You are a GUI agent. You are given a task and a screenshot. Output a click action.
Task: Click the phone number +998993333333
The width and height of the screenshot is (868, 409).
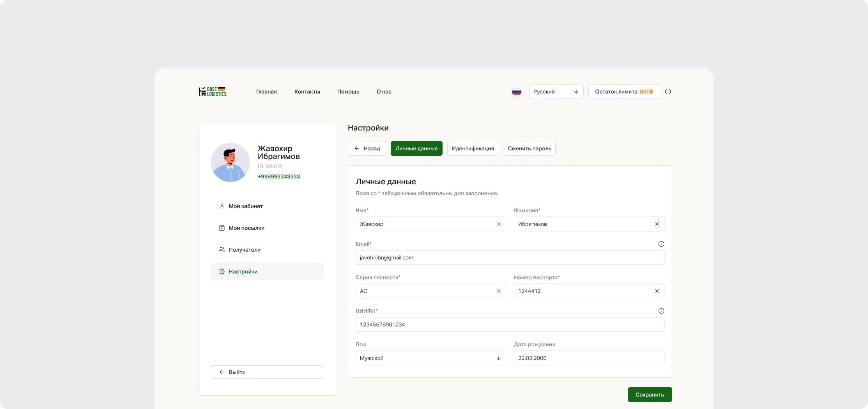tap(279, 176)
